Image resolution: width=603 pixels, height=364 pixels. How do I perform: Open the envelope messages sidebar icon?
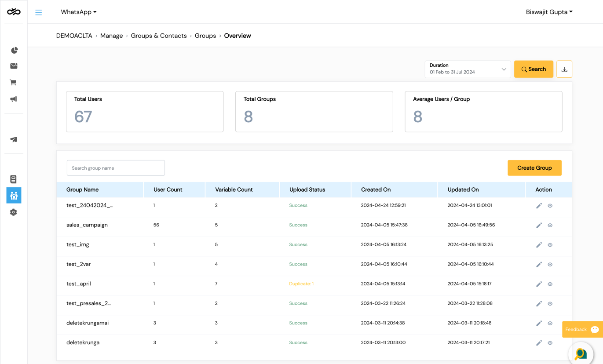14,66
